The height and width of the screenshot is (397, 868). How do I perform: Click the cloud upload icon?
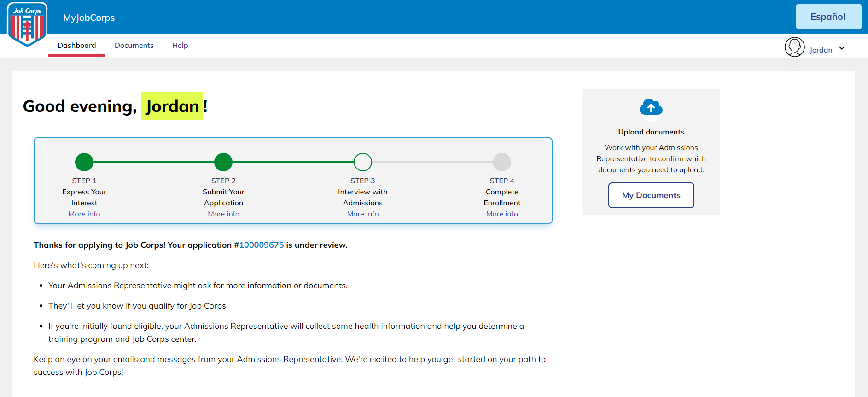651,108
